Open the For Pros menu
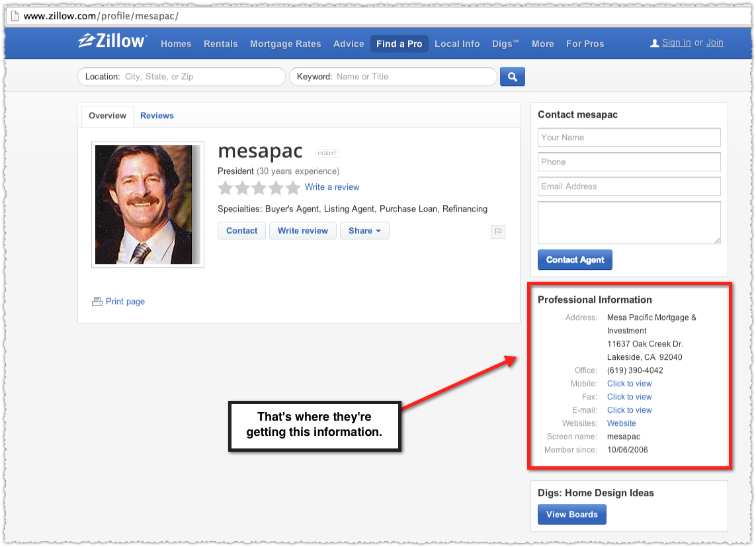756x547 pixels. (x=585, y=44)
